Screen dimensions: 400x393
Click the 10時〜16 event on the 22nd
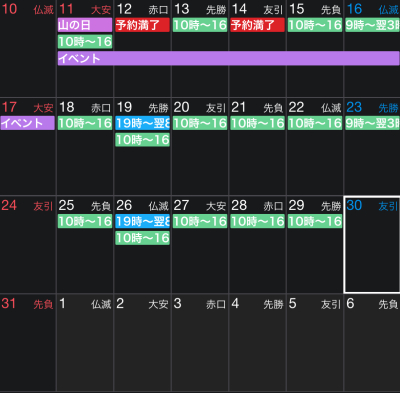(315, 123)
